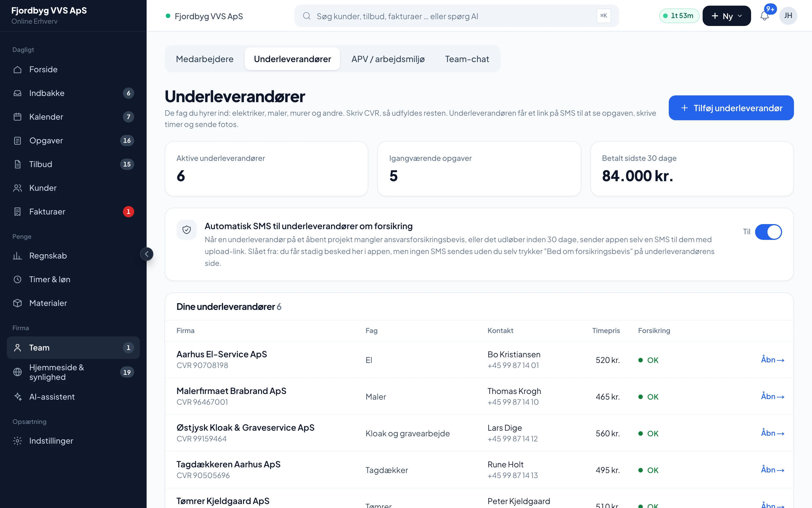Open the Kalender calendar icon
812x508 pixels.
[17, 117]
